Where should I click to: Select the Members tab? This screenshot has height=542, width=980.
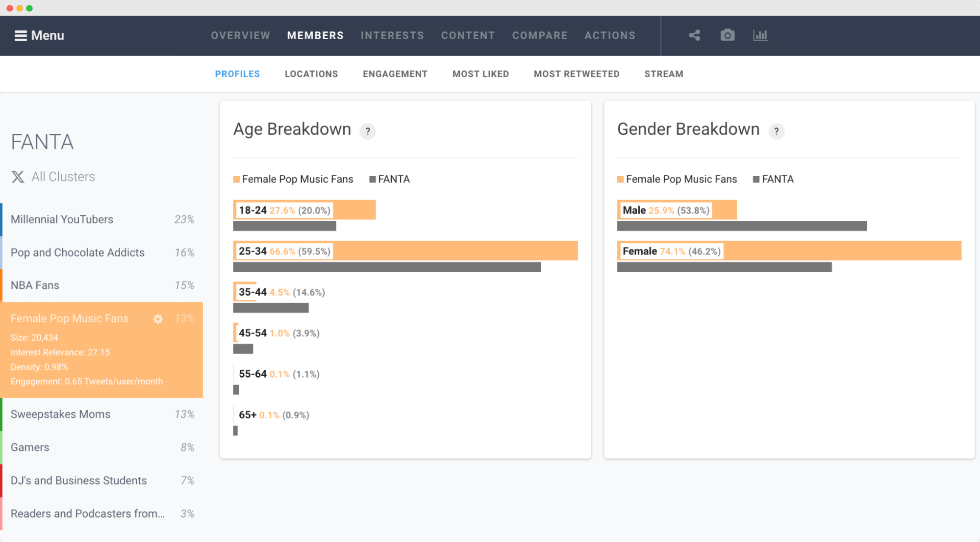tap(315, 35)
